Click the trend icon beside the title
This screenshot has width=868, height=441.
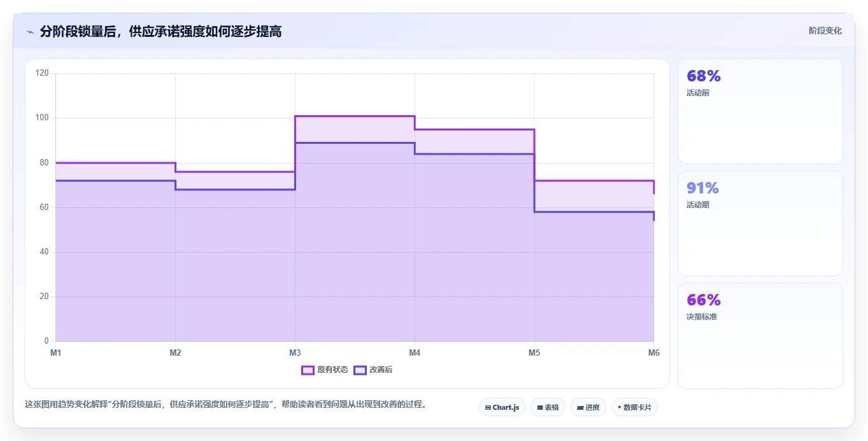click(x=30, y=31)
